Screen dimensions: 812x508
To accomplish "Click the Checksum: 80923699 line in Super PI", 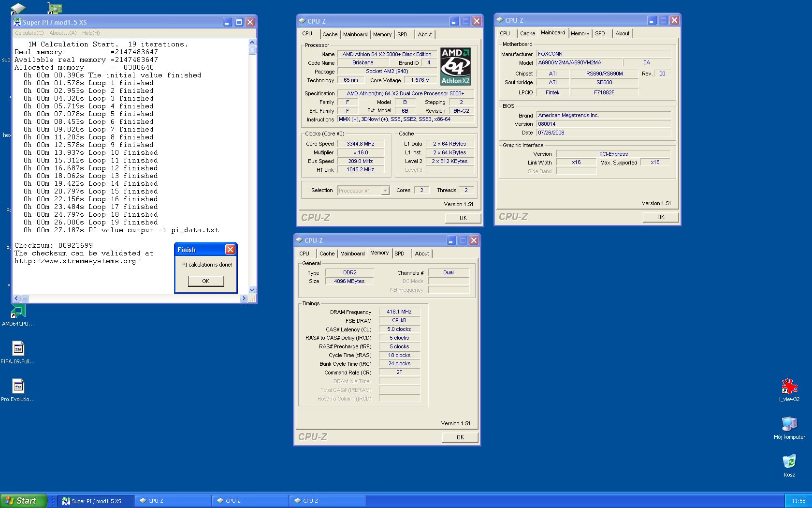I will tap(54, 245).
